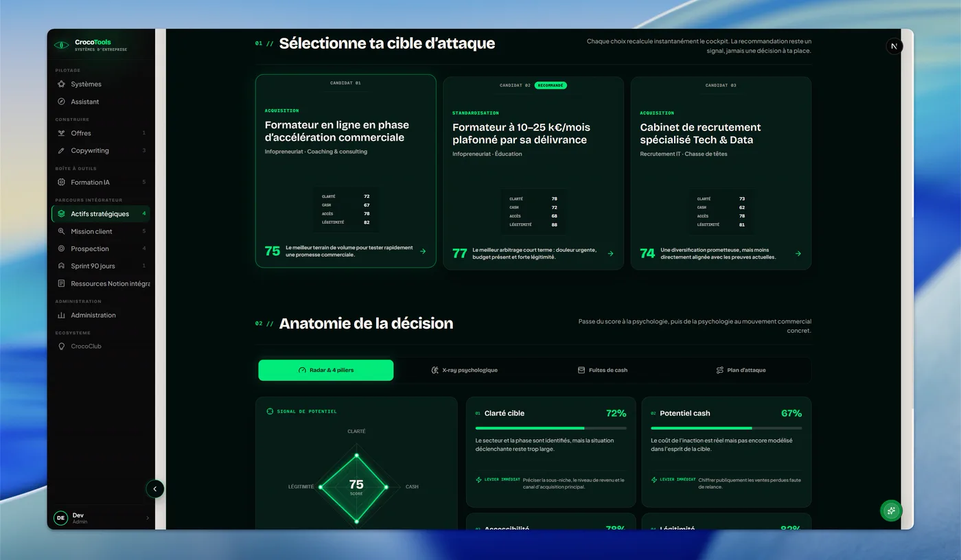
Task: Click the Assistant compass icon
Action: point(61,102)
